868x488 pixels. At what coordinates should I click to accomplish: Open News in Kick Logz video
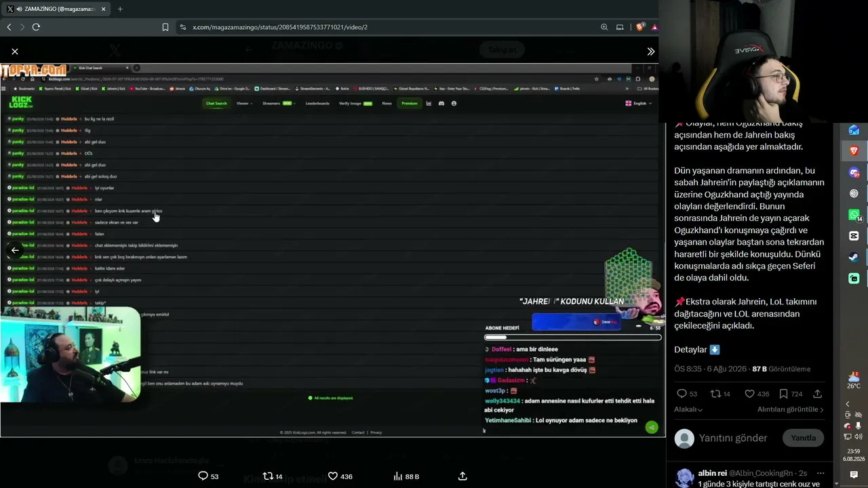click(x=387, y=104)
